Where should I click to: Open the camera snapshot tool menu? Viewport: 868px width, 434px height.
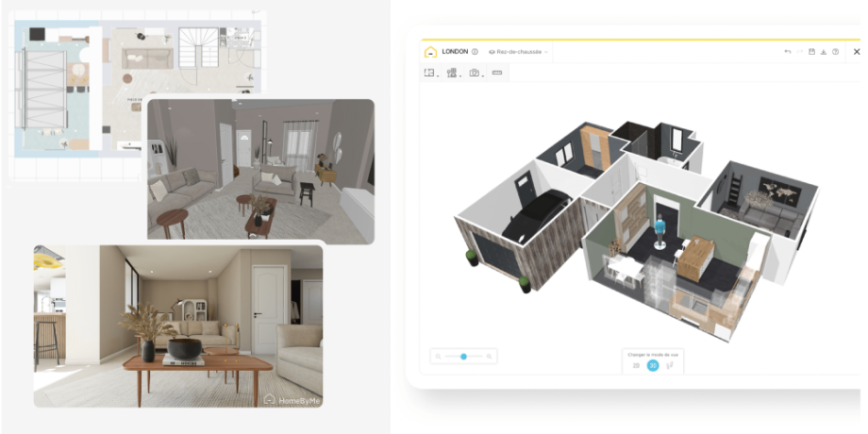[475, 73]
